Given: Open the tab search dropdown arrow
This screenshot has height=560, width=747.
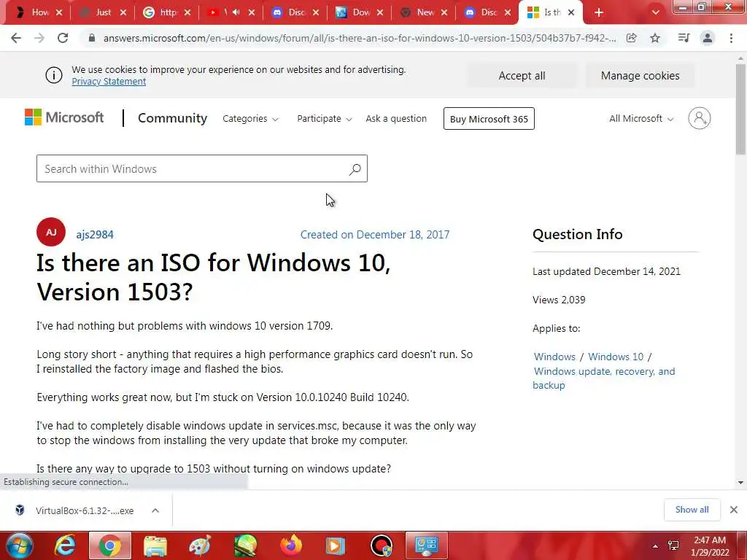Looking at the screenshot, I should (x=656, y=13).
